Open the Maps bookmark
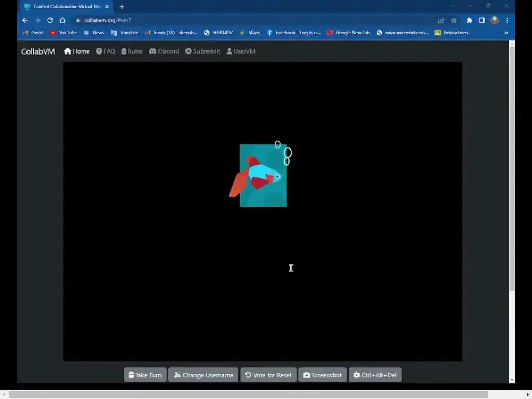 click(250, 33)
